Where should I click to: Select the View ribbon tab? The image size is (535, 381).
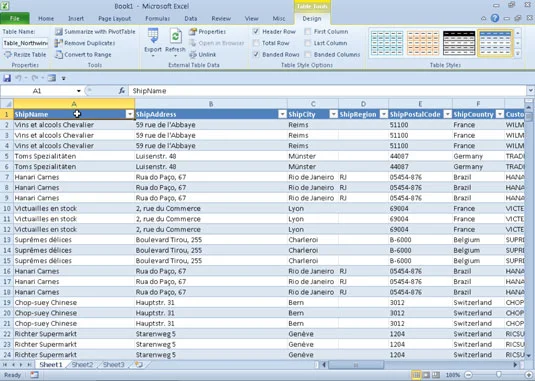click(x=251, y=18)
